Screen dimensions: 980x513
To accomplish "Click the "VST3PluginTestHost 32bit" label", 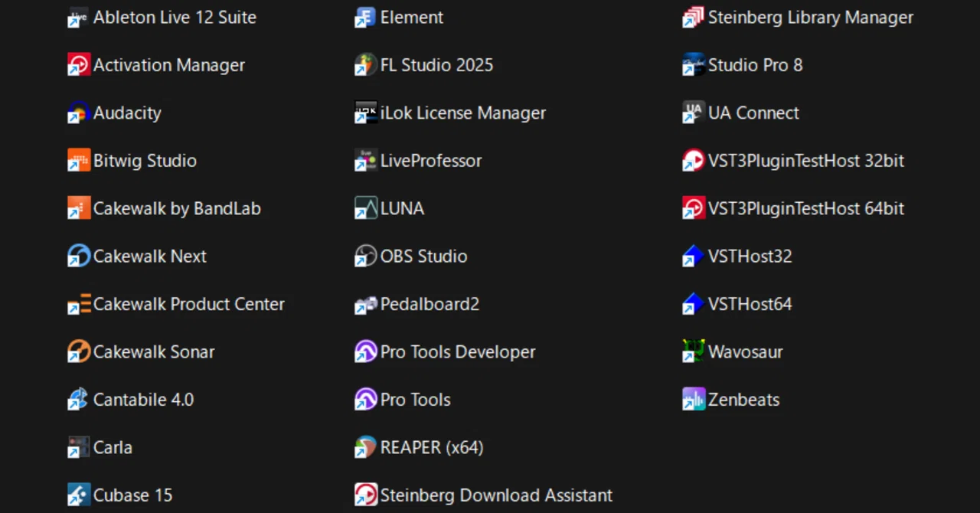I will (x=806, y=161).
